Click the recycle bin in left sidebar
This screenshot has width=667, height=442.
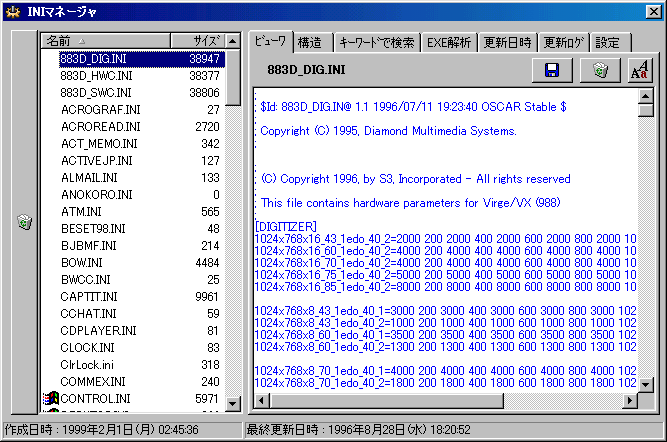click(25, 222)
